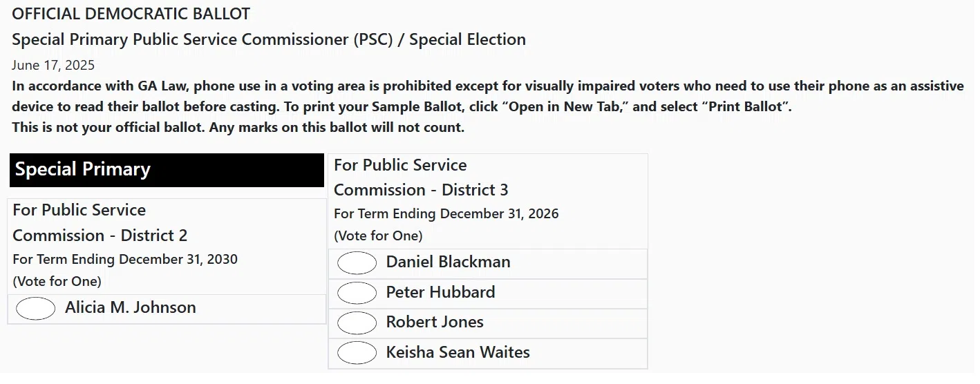Click the Commission - District 2 heading
The width and height of the screenshot is (980, 384).
coord(100,236)
